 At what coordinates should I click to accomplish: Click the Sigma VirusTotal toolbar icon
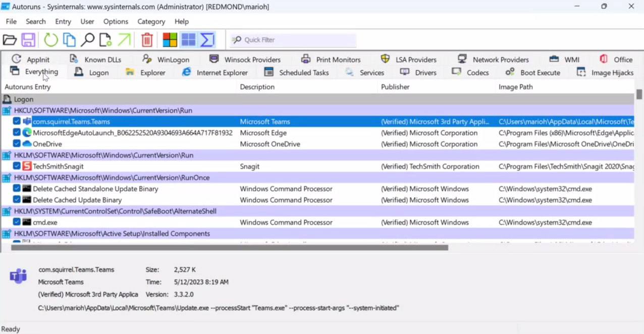(x=207, y=39)
